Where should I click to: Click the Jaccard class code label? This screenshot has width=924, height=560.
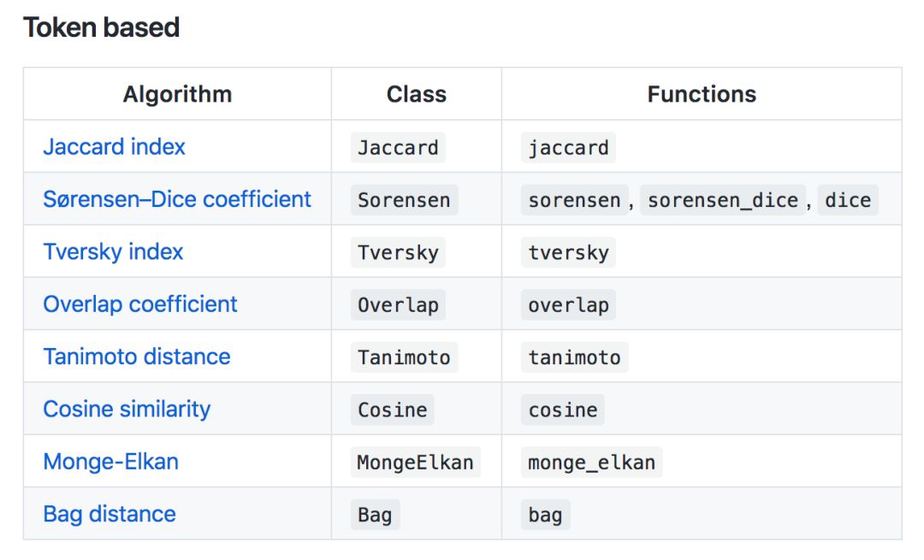398,148
